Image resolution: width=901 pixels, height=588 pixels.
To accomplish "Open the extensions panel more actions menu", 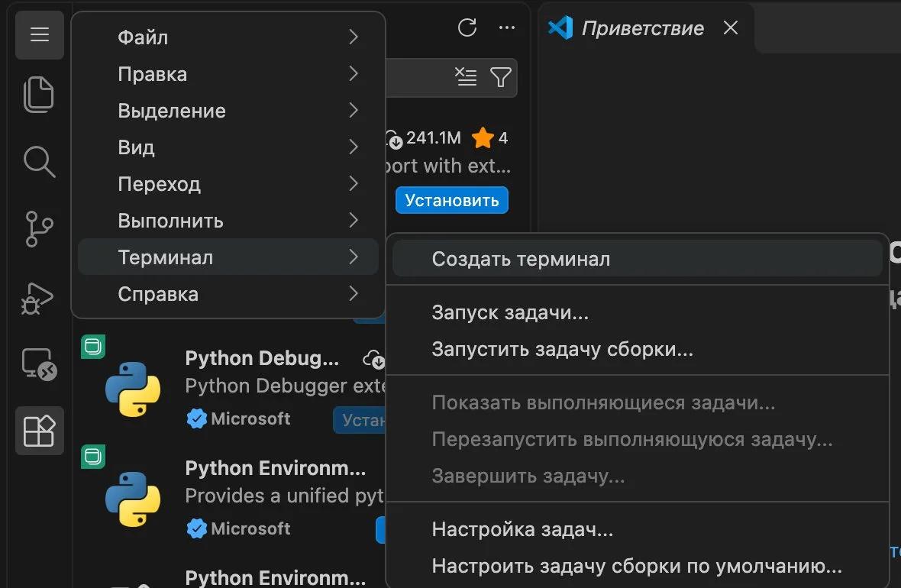I will [507, 27].
